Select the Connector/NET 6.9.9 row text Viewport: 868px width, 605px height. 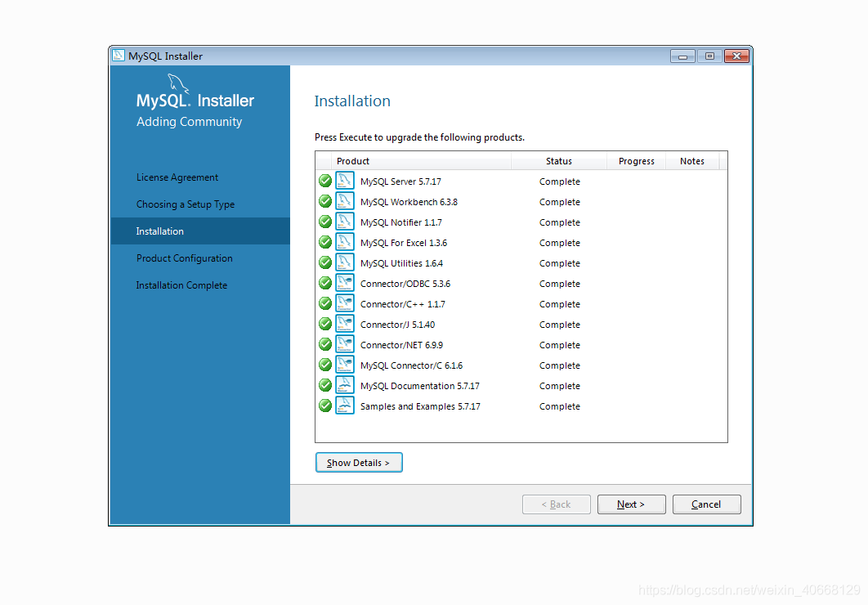402,345
